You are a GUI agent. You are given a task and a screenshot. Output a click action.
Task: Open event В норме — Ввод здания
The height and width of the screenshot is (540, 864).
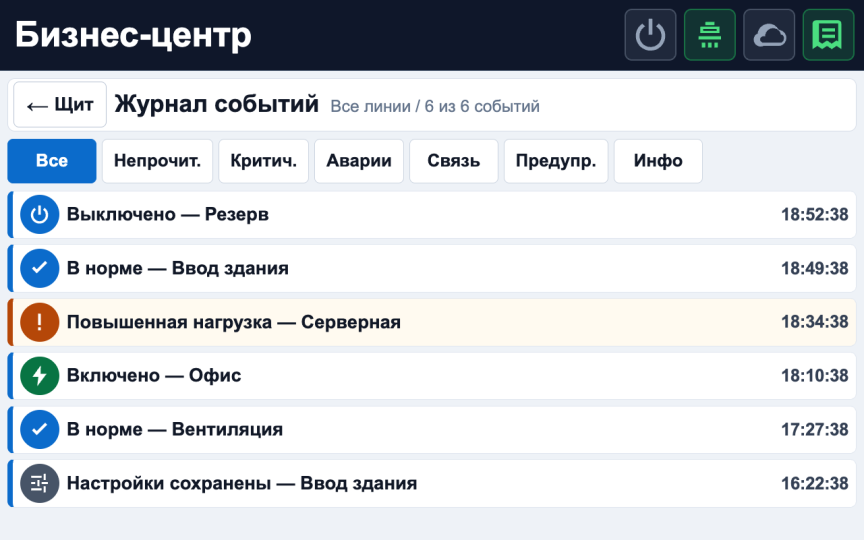click(x=432, y=268)
